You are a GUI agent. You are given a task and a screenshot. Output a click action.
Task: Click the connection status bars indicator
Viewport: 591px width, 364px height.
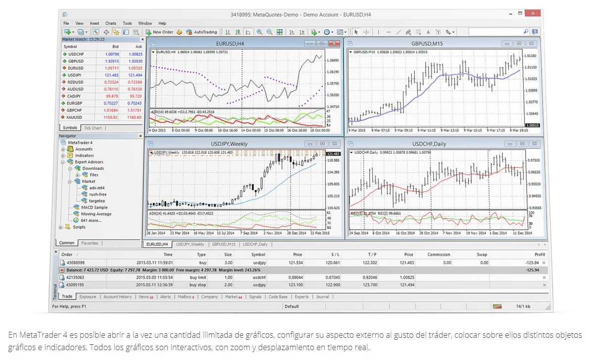[x=497, y=307]
